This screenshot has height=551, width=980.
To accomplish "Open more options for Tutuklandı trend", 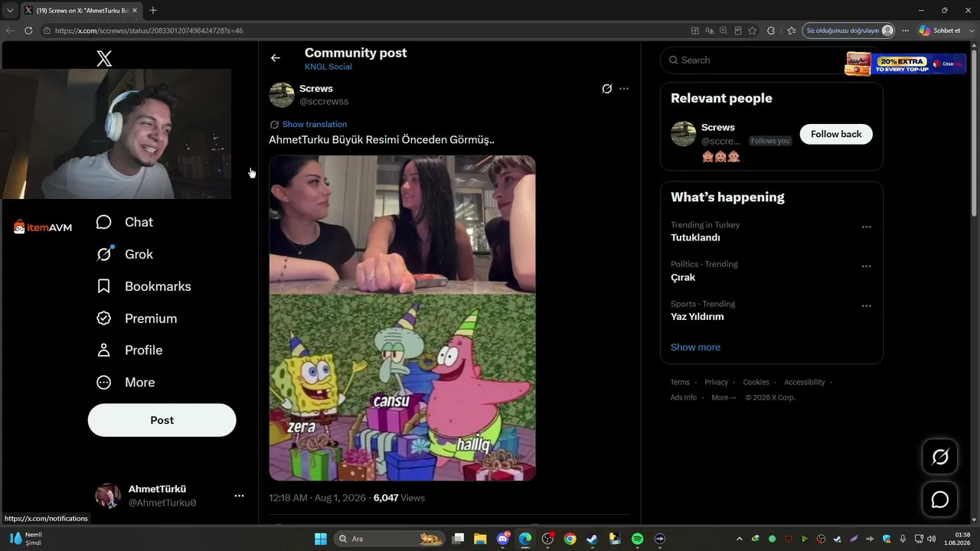I will 867,227.
